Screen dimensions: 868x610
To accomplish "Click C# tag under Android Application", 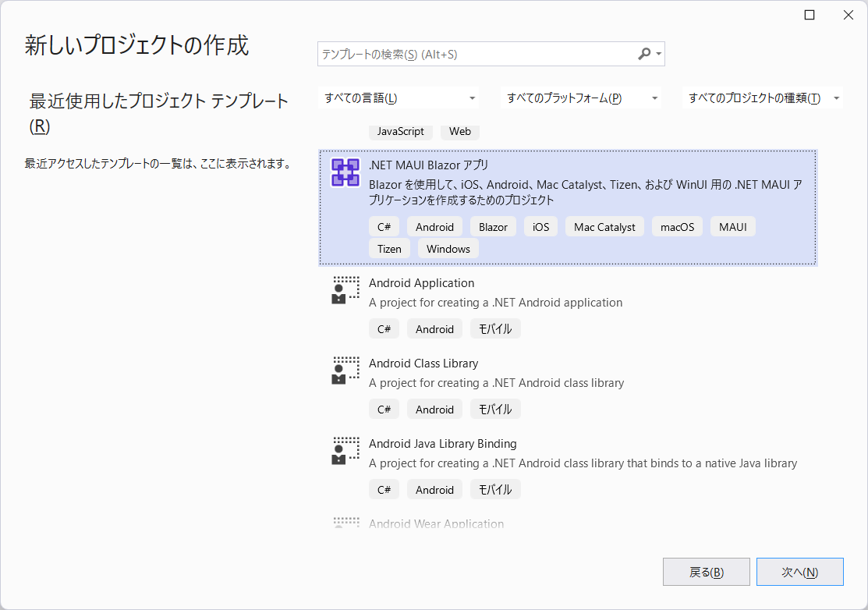I will pyautogui.click(x=384, y=329).
